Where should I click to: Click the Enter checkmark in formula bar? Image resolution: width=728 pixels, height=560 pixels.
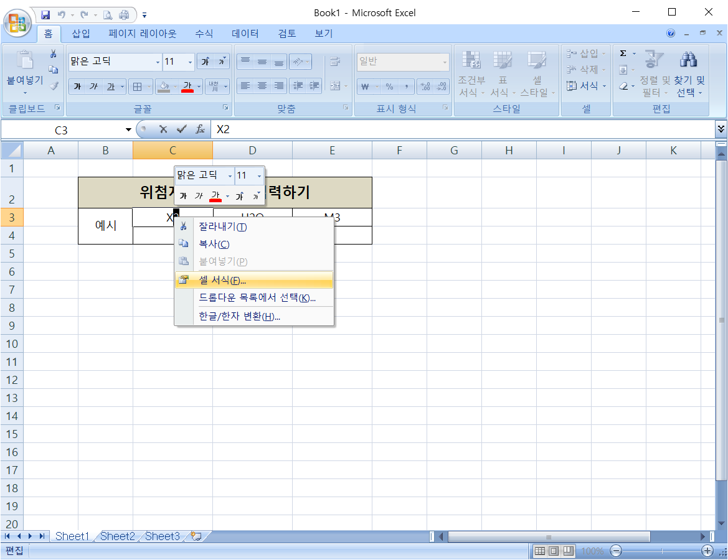(182, 129)
